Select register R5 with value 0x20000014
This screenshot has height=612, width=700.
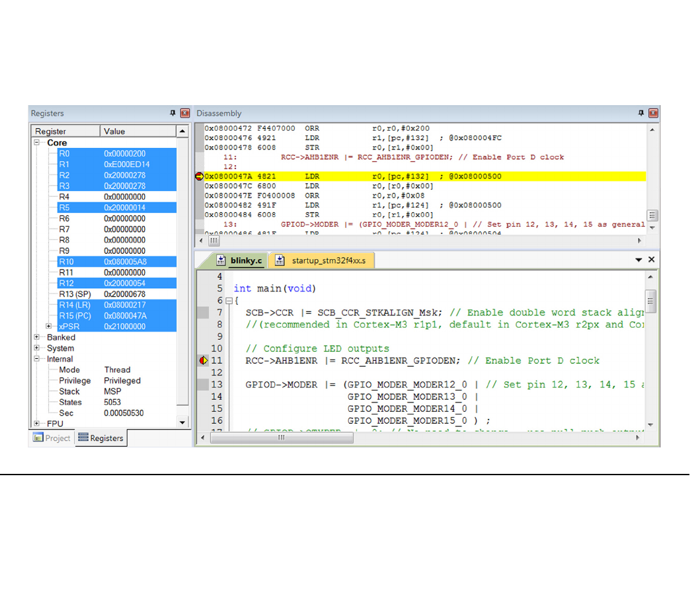coord(117,208)
